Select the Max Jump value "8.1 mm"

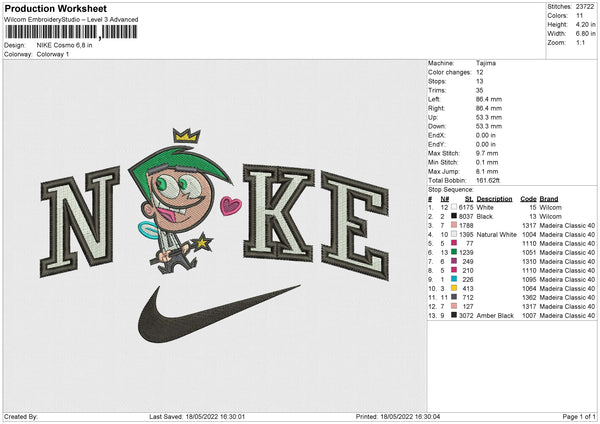[x=487, y=171]
